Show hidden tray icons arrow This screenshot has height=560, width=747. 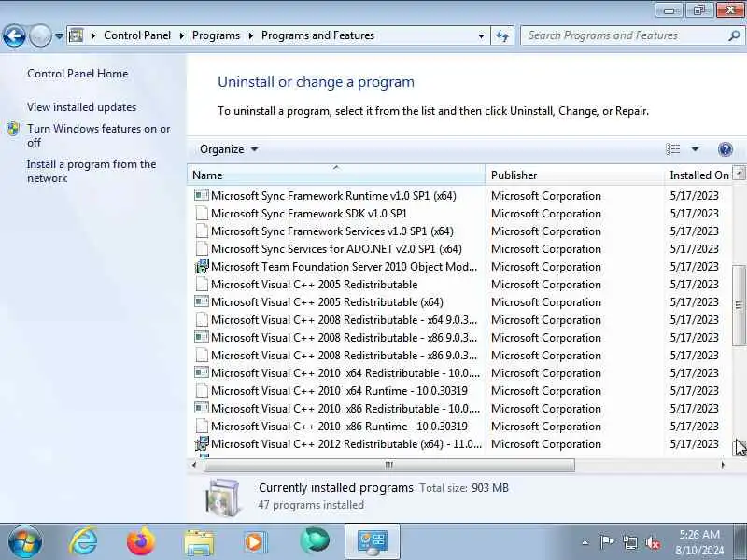point(585,542)
